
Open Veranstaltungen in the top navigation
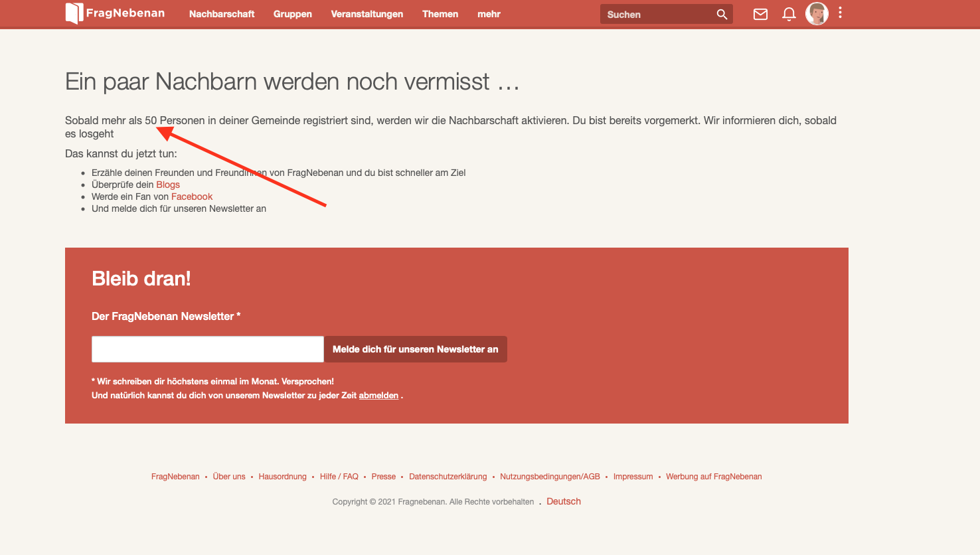click(367, 14)
